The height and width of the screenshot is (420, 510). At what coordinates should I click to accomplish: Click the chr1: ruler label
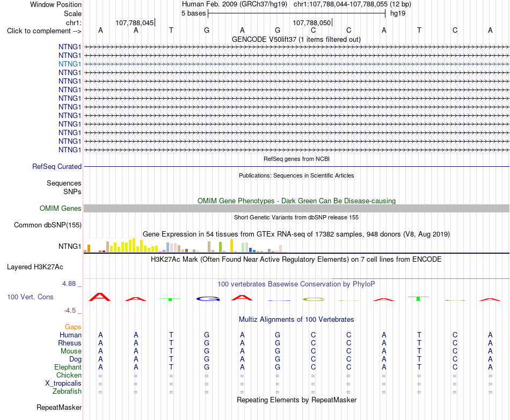pyautogui.click(x=74, y=23)
